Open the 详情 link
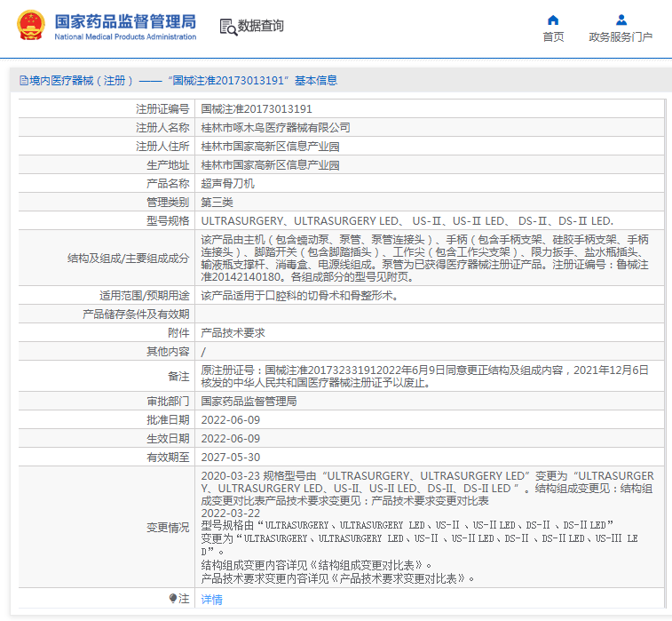Screen dimensions: 672x621 [211, 599]
